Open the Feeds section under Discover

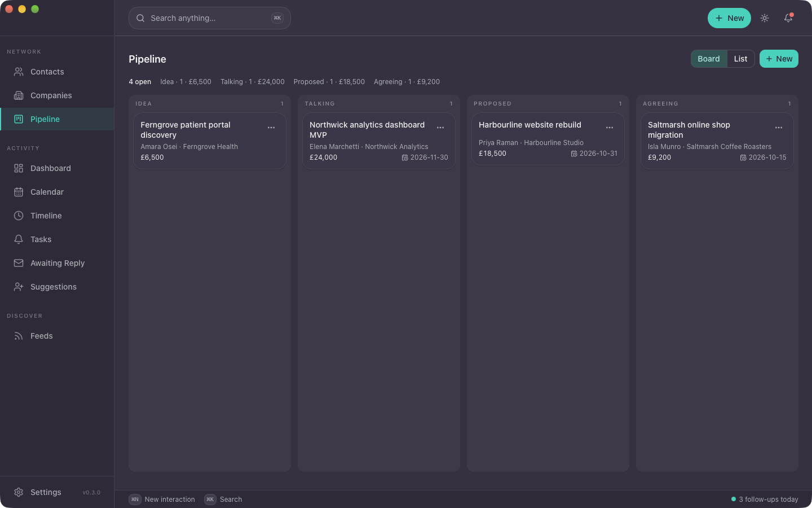57,336
